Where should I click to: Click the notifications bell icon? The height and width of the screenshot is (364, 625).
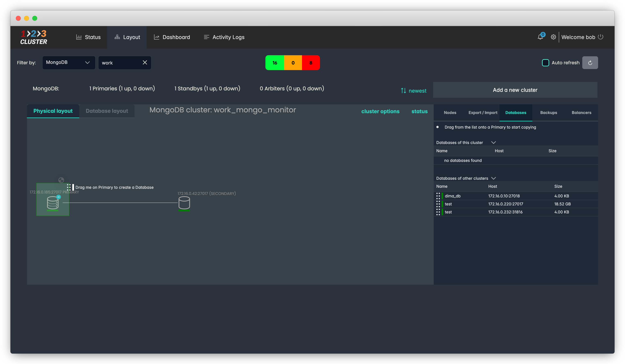click(540, 37)
